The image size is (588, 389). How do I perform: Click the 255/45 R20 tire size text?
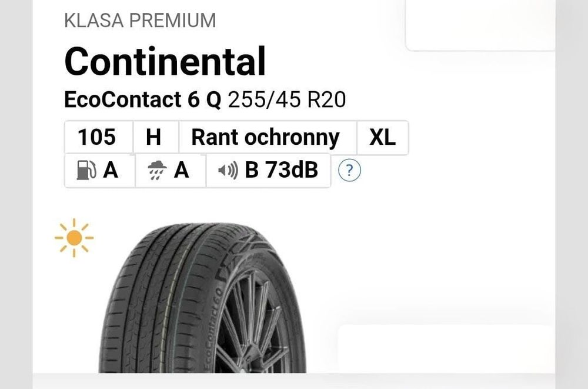point(286,100)
